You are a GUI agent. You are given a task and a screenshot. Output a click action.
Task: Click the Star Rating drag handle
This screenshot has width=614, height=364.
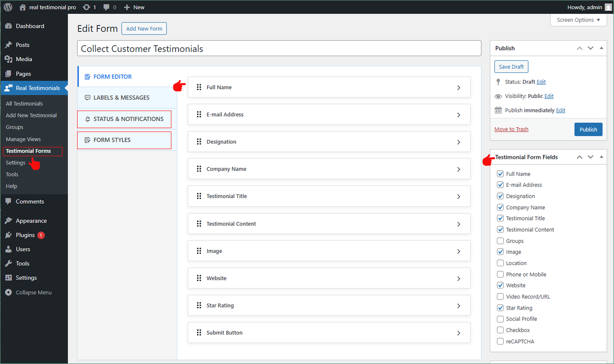tap(199, 305)
